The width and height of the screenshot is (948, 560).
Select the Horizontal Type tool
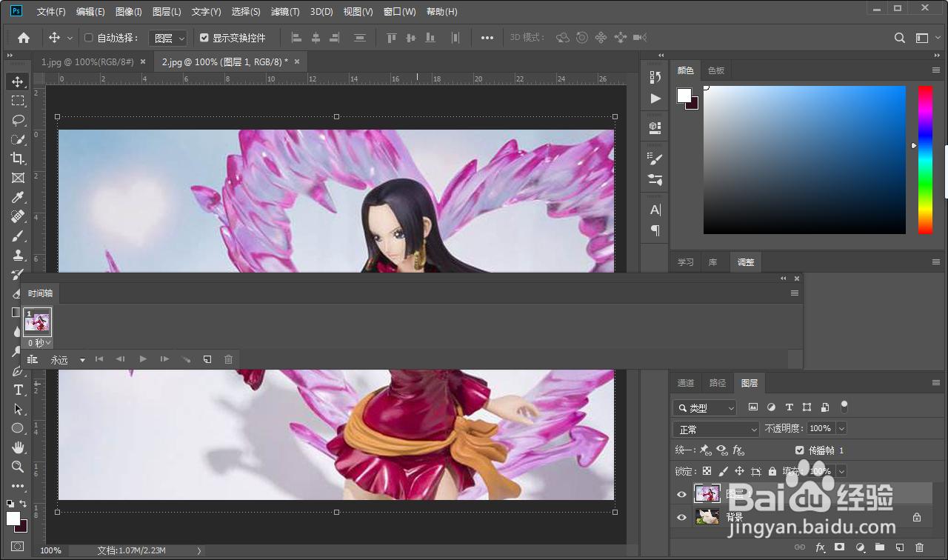click(18, 390)
